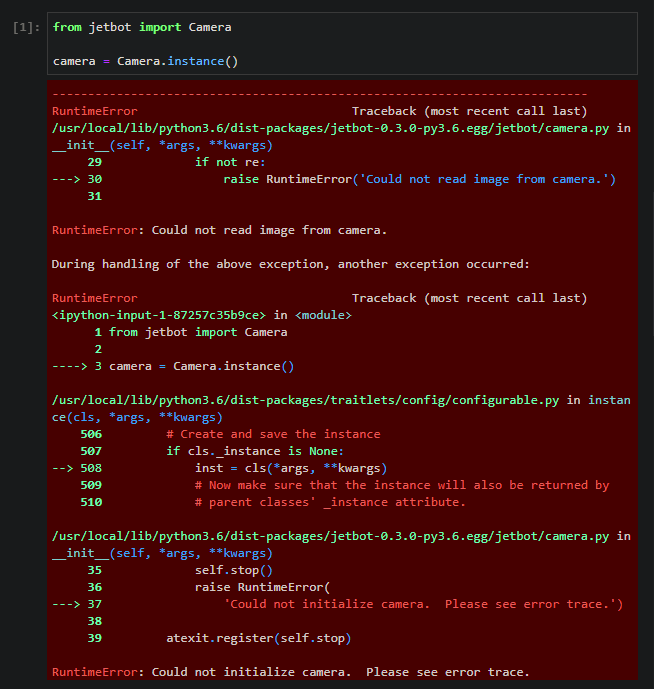Click line 510 comment 'parent classes' _instance attribute'
654x689 pixels.
[x=330, y=502]
